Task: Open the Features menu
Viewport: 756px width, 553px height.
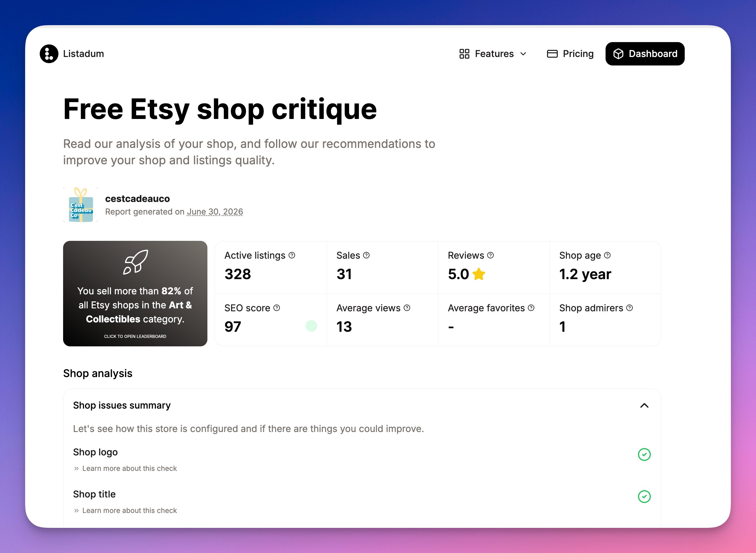Action: pyautogui.click(x=493, y=53)
